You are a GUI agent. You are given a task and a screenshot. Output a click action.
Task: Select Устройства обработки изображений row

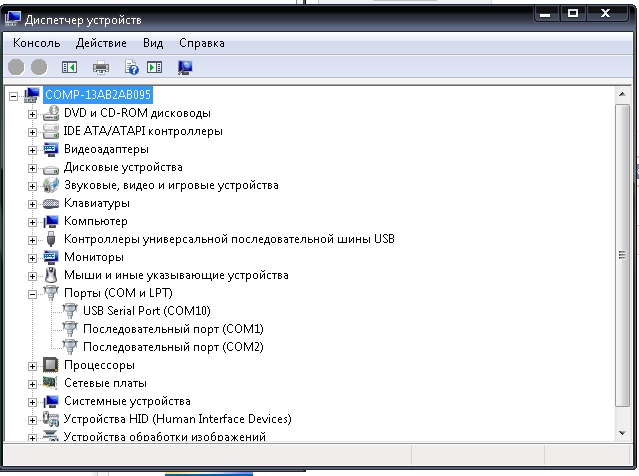pos(165,436)
